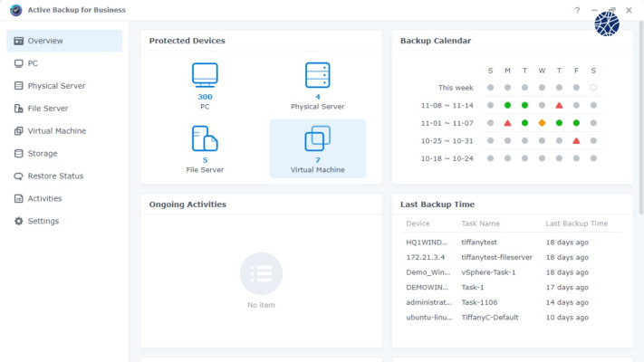Click the No item list icon in Ongoing Activities
Image resolution: width=644 pixels, height=362 pixels.
pos(261,273)
